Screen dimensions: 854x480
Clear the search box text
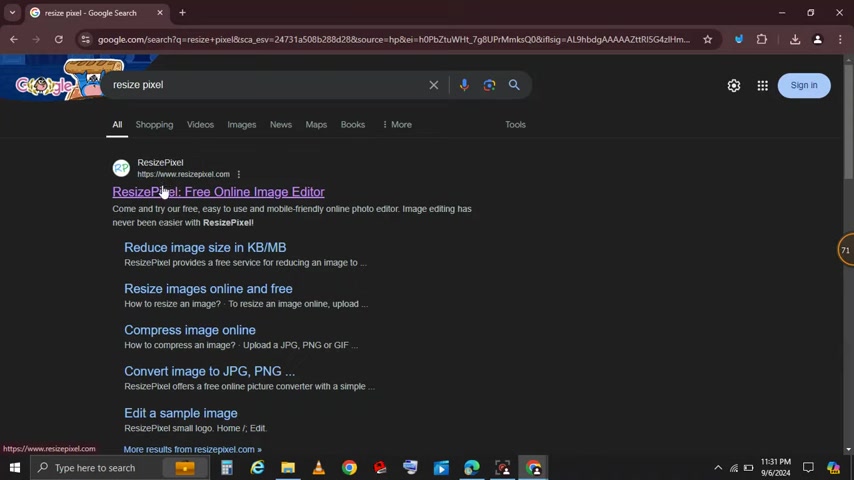click(434, 85)
